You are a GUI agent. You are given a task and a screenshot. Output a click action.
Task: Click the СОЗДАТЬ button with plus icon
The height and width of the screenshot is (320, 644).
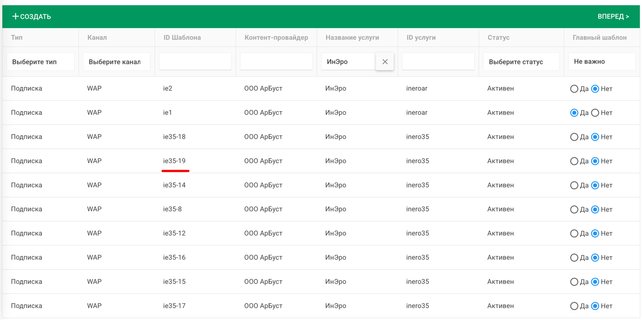tap(31, 17)
